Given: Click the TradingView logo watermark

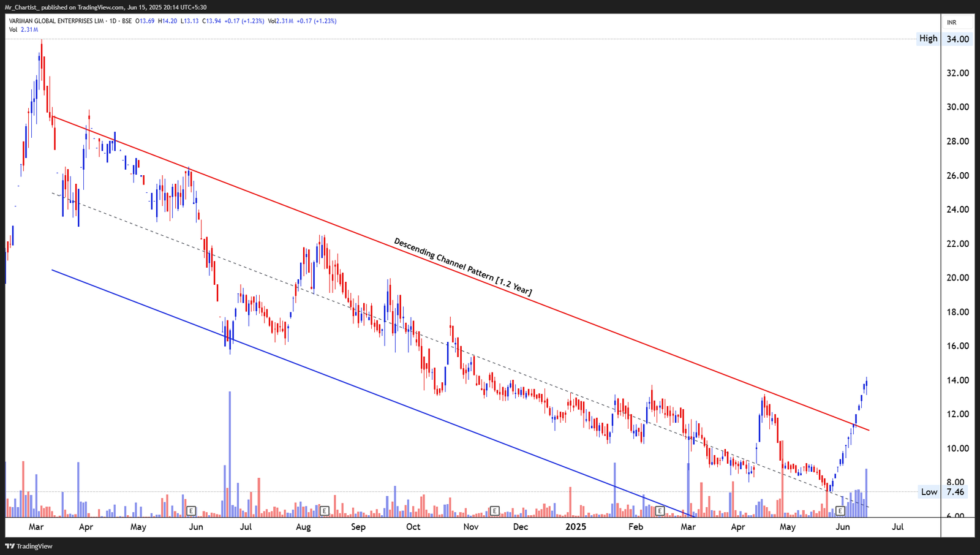Looking at the screenshot, I should tap(28, 545).
